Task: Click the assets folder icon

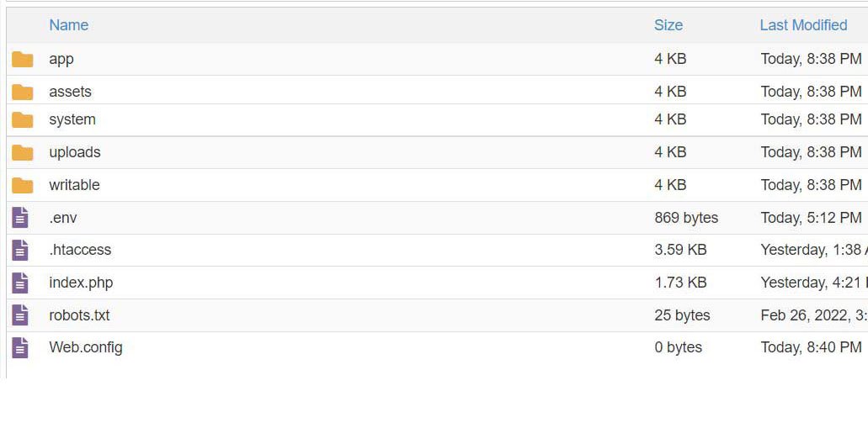Action: coord(23,92)
